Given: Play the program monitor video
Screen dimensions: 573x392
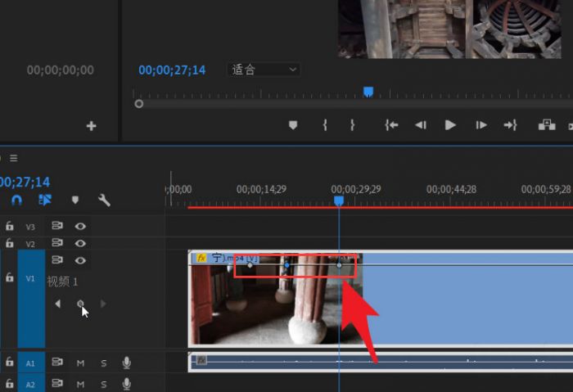Looking at the screenshot, I should (449, 125).
